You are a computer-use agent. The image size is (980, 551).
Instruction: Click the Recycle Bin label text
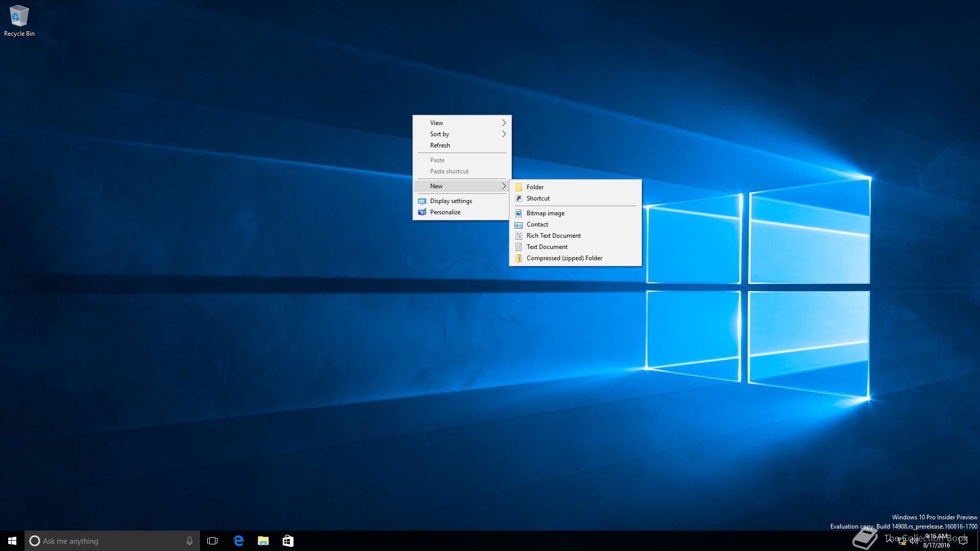[x=19, y=34]
